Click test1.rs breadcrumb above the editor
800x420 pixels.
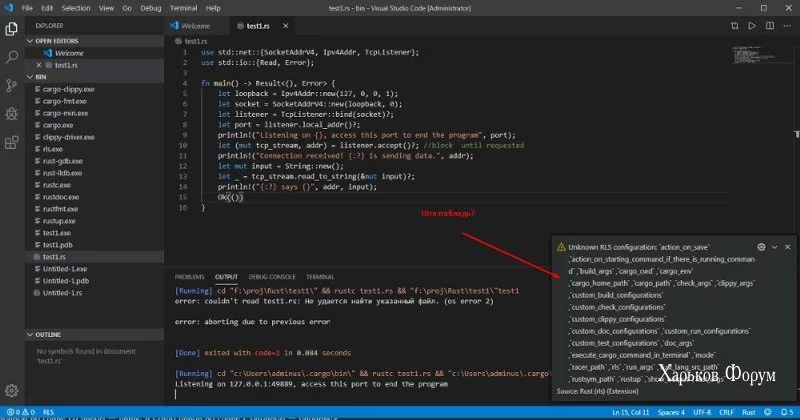coord(195,41)
